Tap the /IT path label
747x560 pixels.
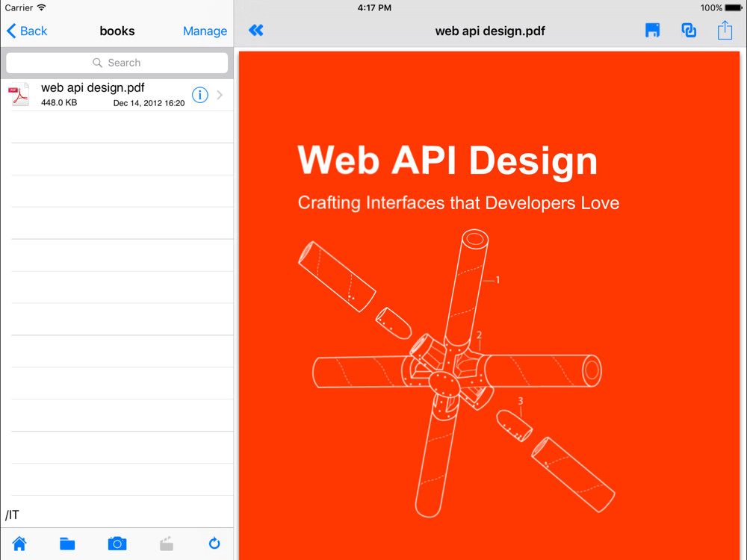13,515
